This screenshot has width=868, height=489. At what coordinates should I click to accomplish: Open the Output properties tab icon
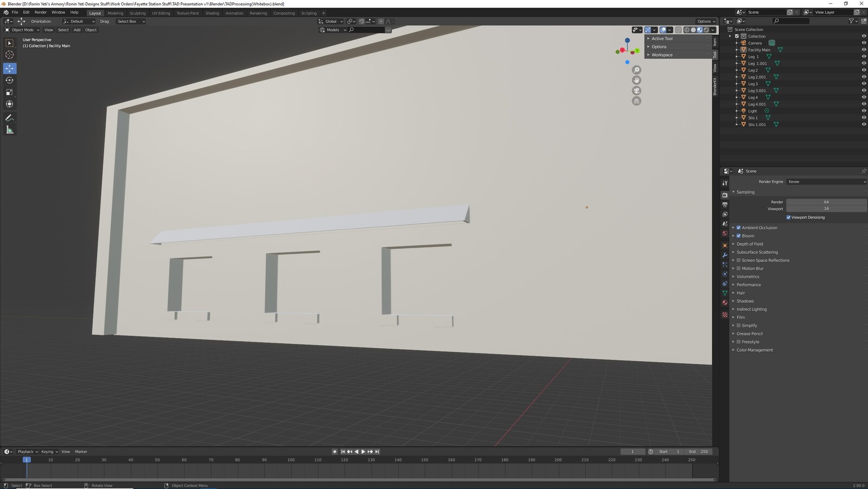point(725,205)
